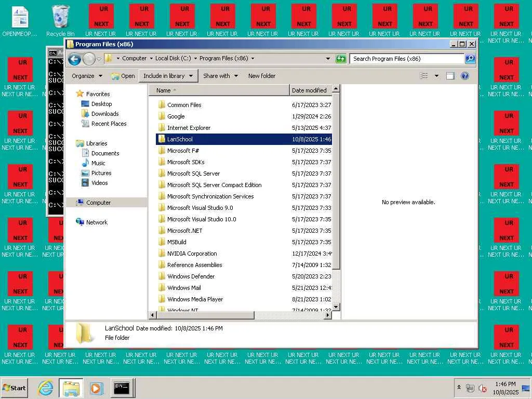The height and width of the screenshot is (399, 532).
Task: Select Network in the navigation pane
Action: click(x=97, y=222)
